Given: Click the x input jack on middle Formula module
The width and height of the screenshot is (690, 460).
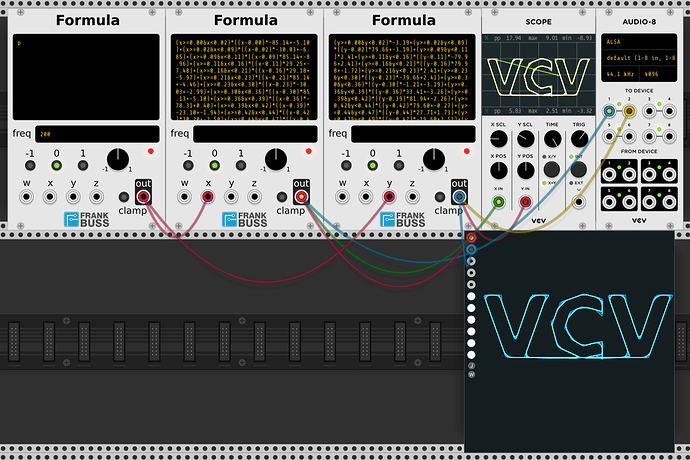Looking at the screenshot, I should [208, 197].
